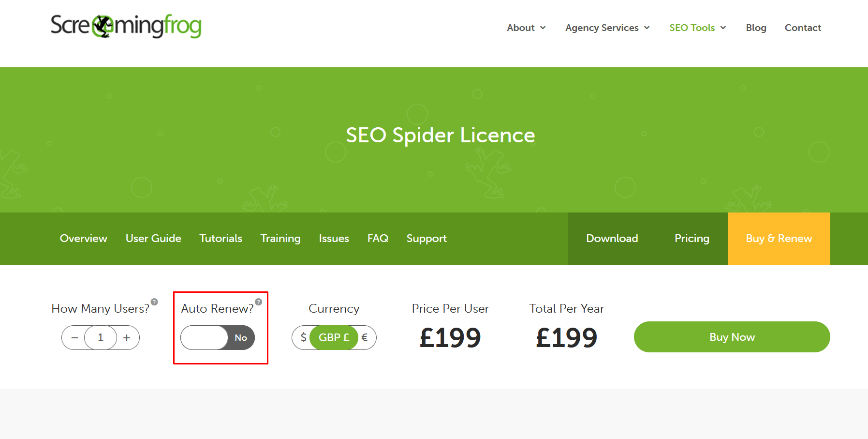Open the SEO Tools dropdown
This screenshot has height=439, width=868.
[x=697, y=28]
